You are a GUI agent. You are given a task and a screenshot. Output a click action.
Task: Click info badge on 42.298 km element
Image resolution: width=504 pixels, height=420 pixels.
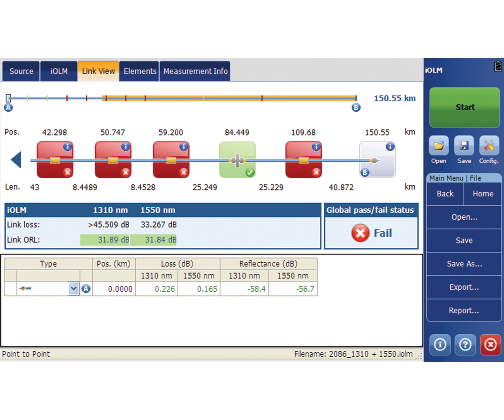(x=68, y=146)
